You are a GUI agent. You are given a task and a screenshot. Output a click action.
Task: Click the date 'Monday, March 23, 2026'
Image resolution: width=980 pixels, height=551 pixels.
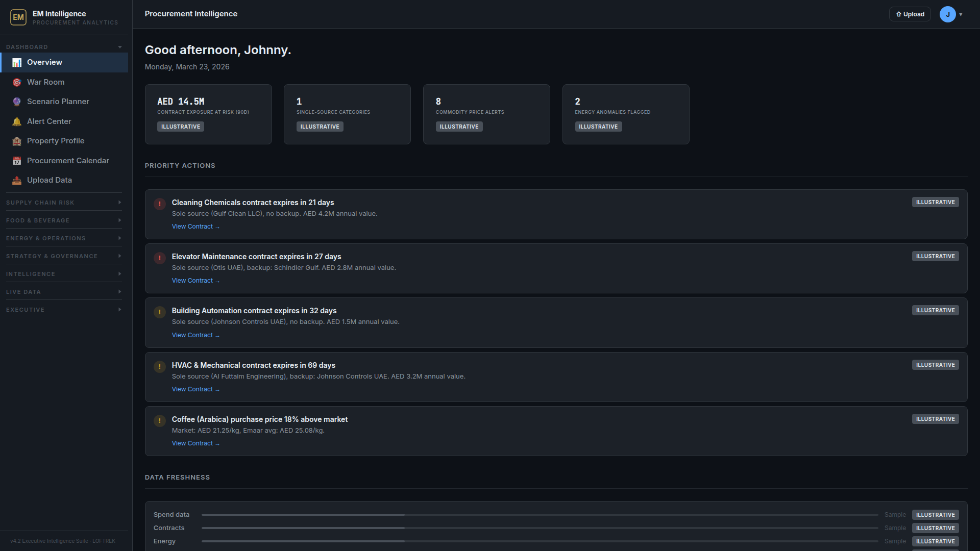pyautogui.click(x=187, y=67)
